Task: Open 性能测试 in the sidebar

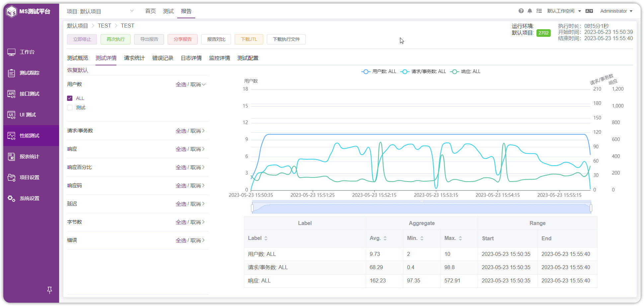Action: (x=31, y=135)
